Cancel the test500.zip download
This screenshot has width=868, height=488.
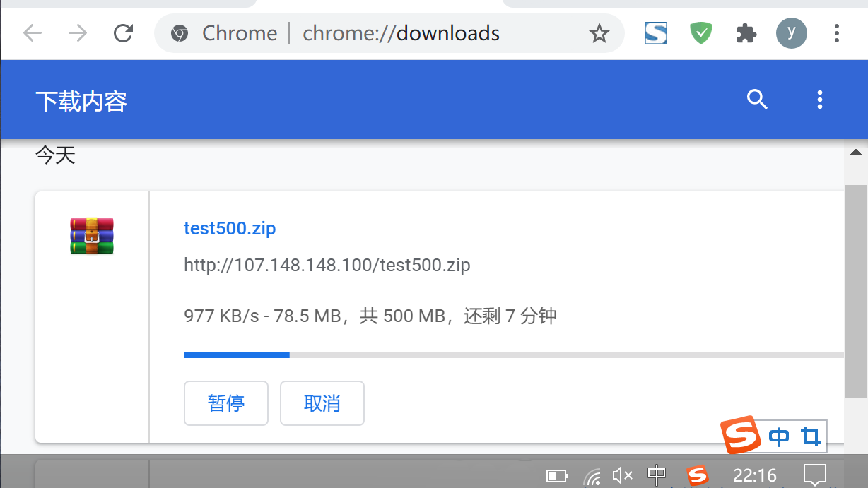tap(322, 403)
